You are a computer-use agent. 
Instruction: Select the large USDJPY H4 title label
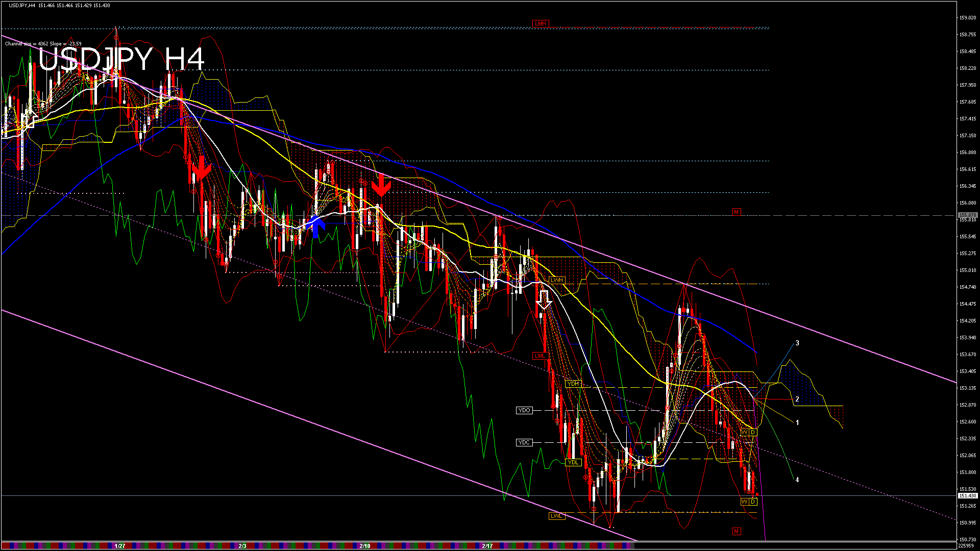[121, 59]
